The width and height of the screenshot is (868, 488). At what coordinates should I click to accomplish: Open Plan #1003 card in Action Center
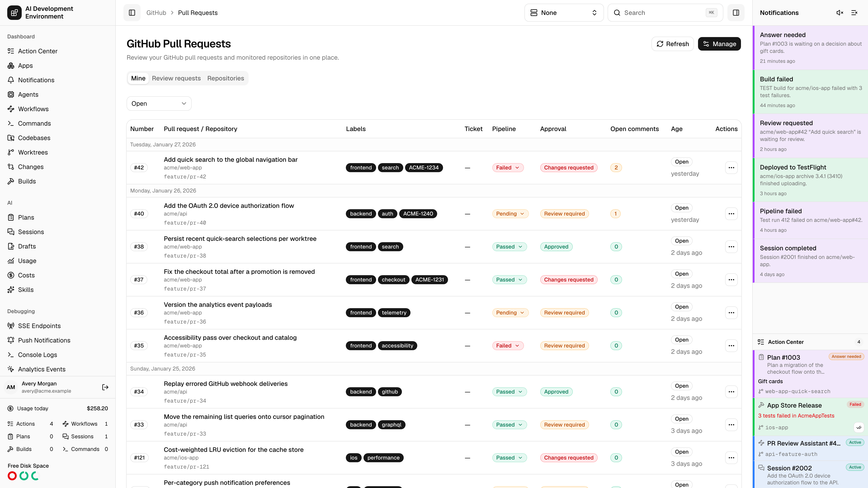810,374
